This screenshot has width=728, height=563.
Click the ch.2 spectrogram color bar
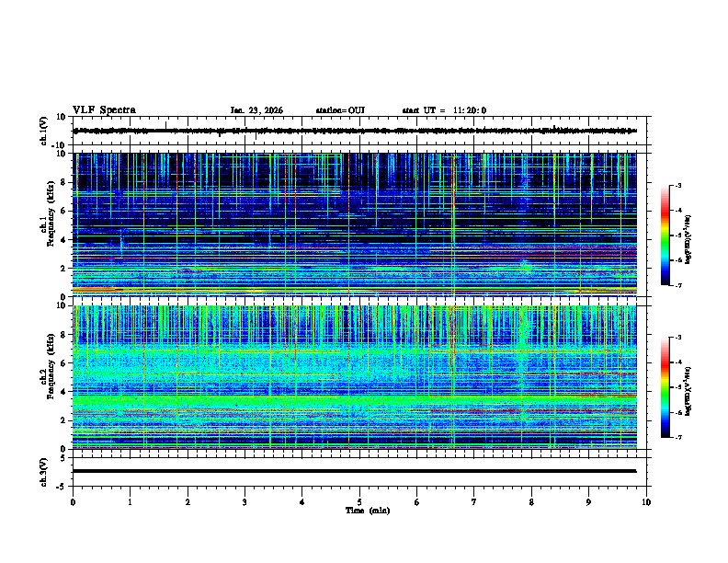click(665, 387)
